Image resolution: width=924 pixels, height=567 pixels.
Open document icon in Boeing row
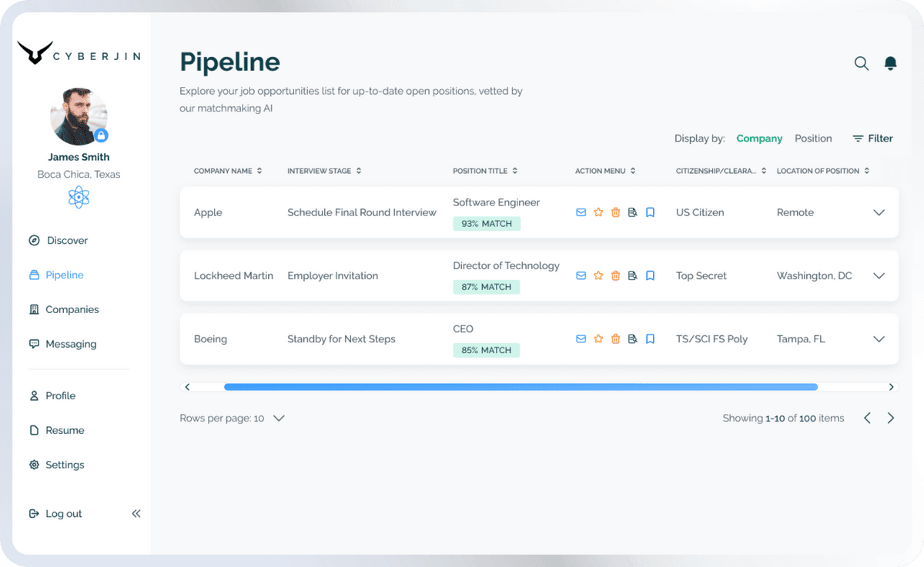click(x=632, y=339)
